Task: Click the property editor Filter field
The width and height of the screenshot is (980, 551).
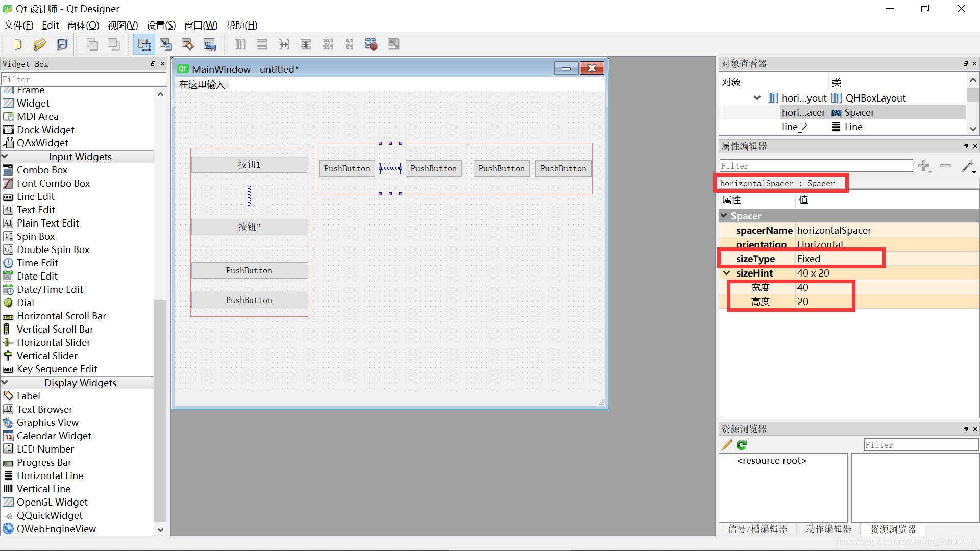Action: pos(815,166)
